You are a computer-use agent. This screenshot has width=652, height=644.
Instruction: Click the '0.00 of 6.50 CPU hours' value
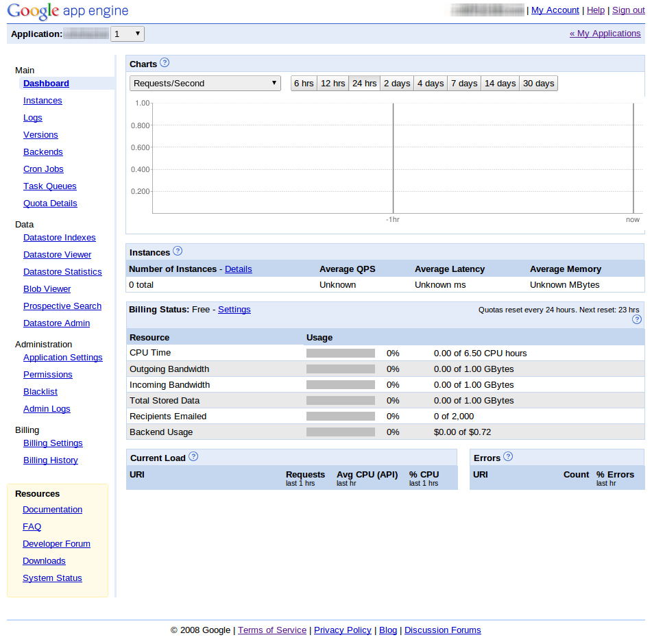[x=481, y=353]
